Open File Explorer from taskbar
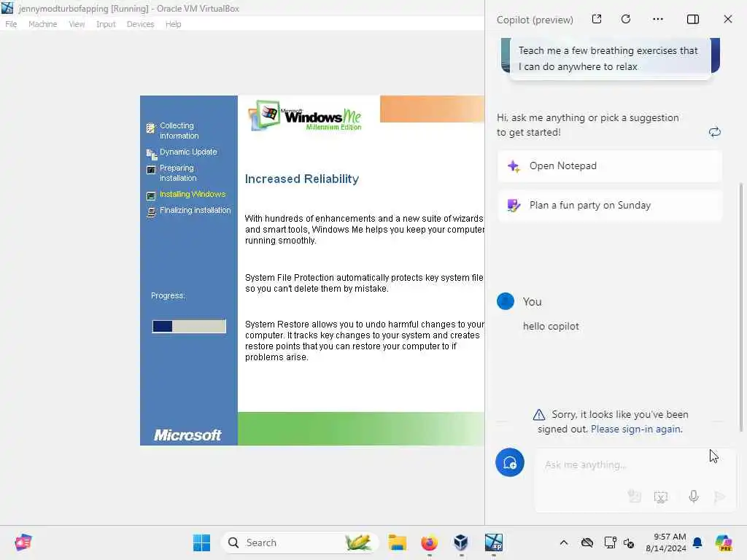Image resolution: width=747 pixels, height=560 pixels. point(397,542)
